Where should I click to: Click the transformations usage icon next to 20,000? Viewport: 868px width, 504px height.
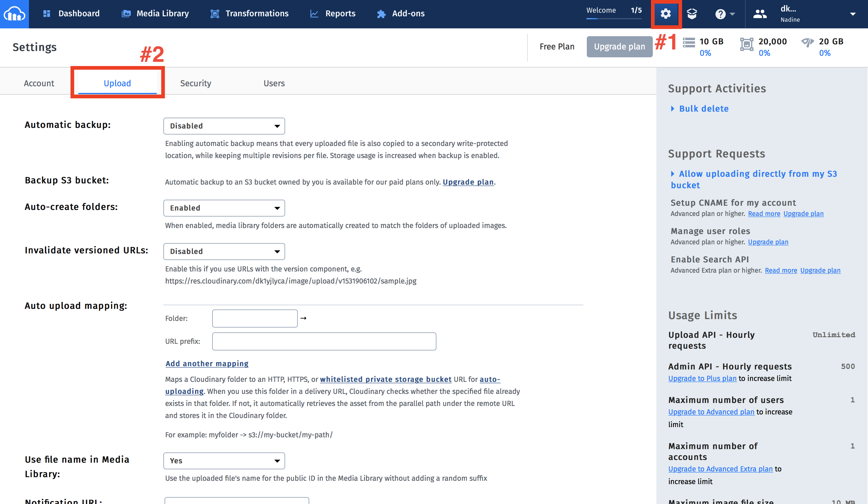point(747,44)
